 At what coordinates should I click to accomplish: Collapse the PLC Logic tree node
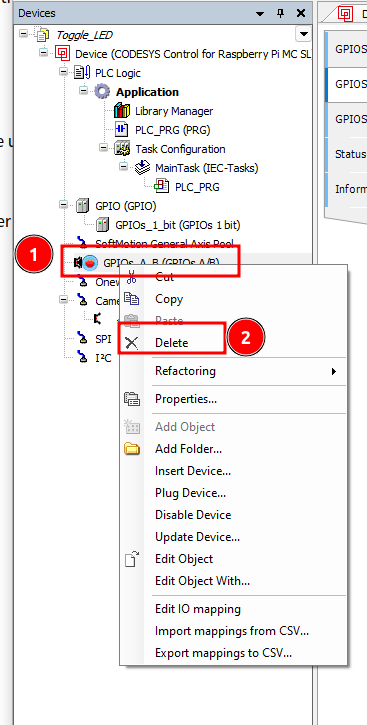[63, 73]
